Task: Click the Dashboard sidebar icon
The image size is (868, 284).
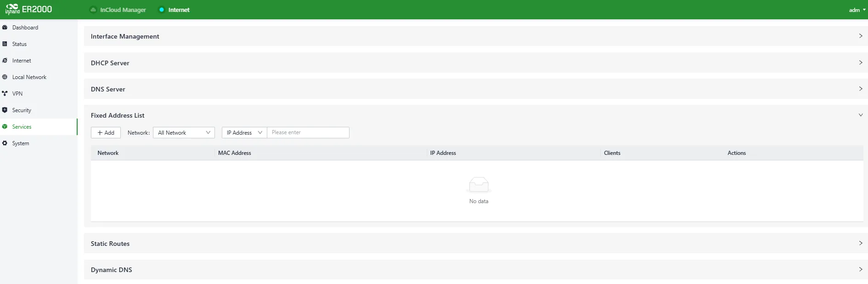Action: (x=5, y=28)
